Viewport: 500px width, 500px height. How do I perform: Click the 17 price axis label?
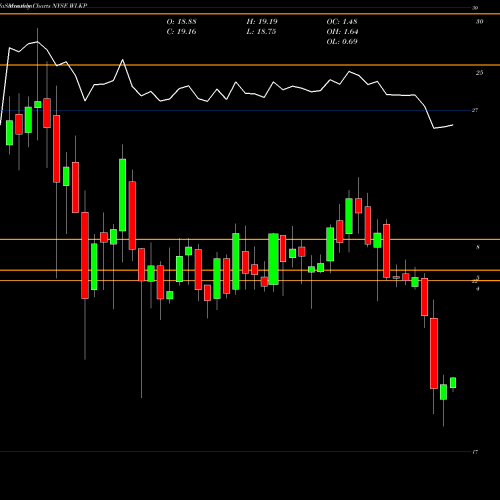click(475, 452)
